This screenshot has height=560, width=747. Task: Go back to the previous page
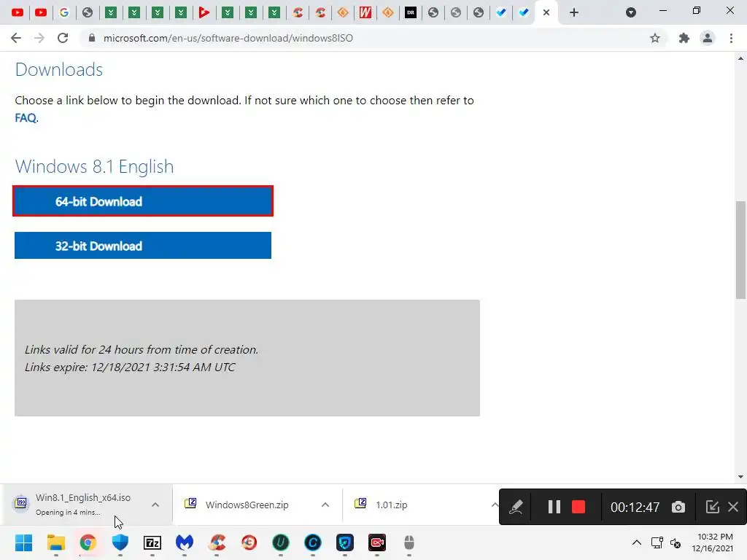point(16,38)
